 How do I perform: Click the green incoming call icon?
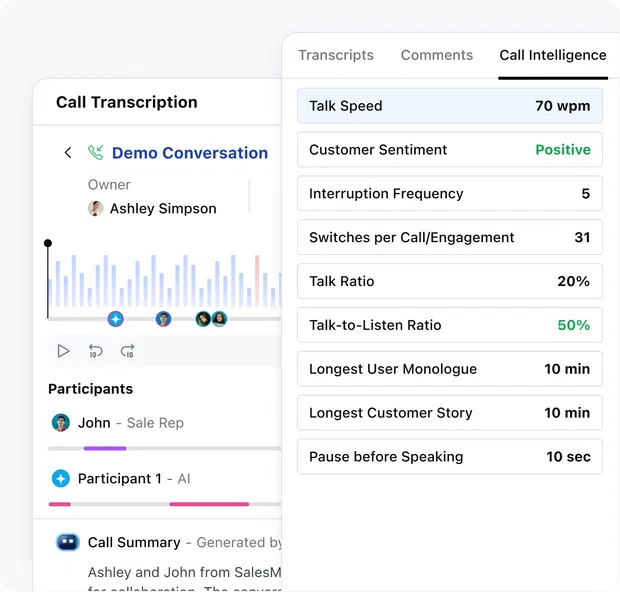96,153
